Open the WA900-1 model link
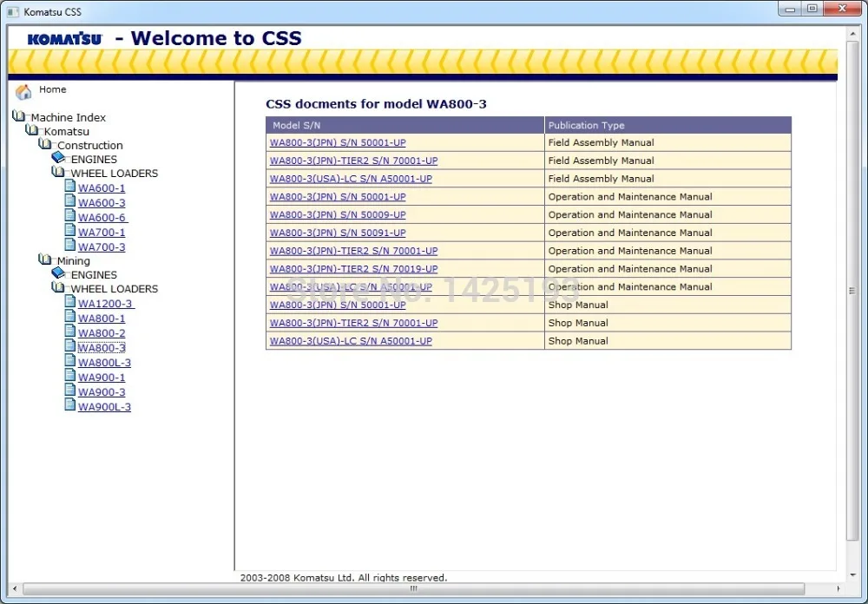This screenshot has width=868, height=604. pyautogui.click(x=102, y=377)
